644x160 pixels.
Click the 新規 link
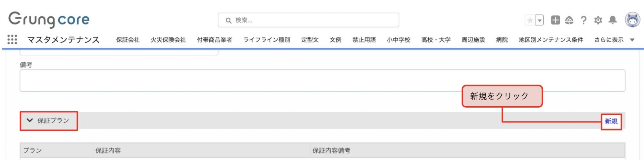[x=611, y=121]
